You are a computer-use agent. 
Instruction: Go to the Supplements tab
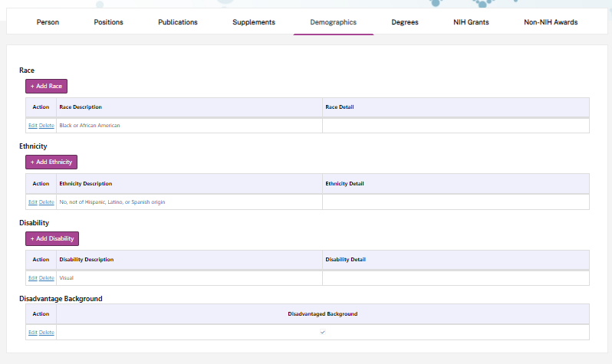tap(254, 22)
